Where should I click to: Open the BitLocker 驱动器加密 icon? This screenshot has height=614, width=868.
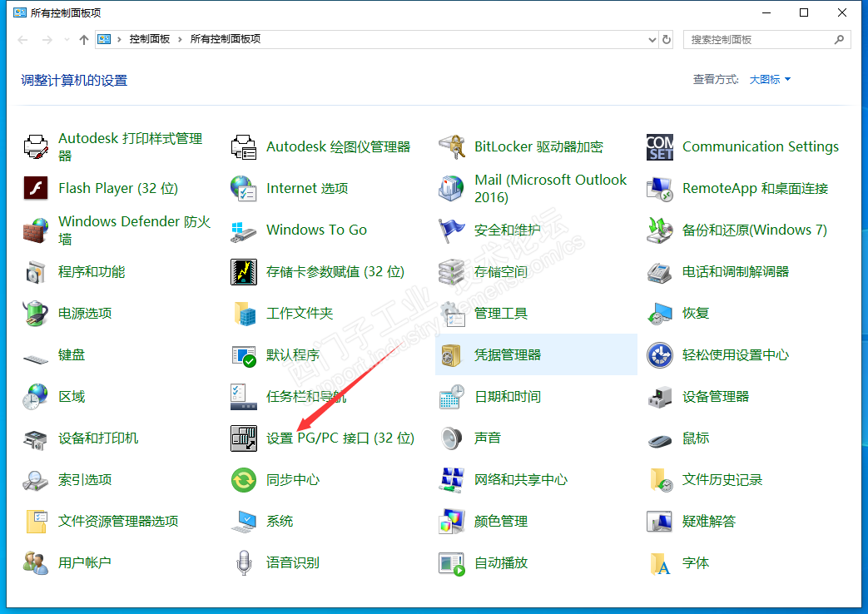452,146
